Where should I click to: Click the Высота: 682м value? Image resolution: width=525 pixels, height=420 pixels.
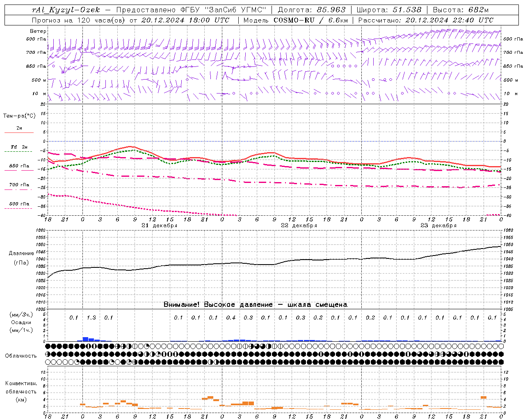[461, 10]
